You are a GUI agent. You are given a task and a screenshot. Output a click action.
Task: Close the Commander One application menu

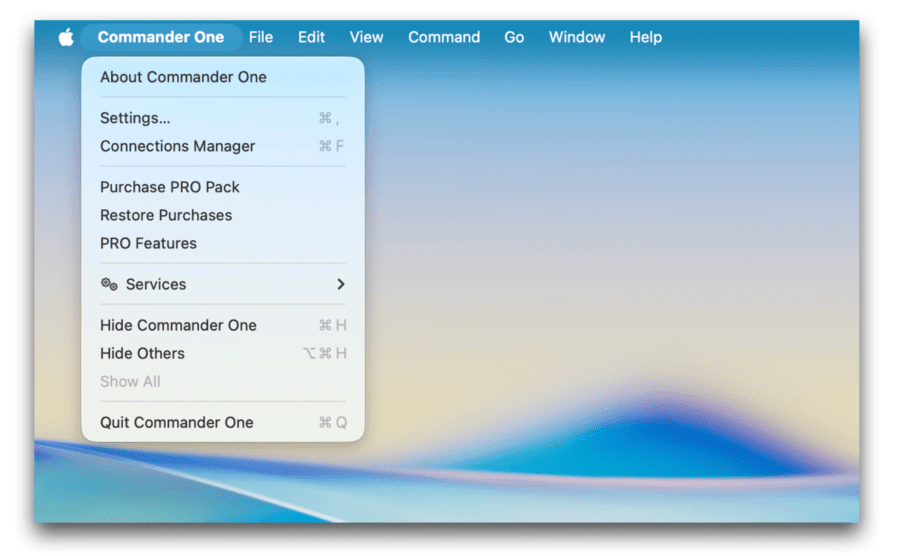(161, 37)
